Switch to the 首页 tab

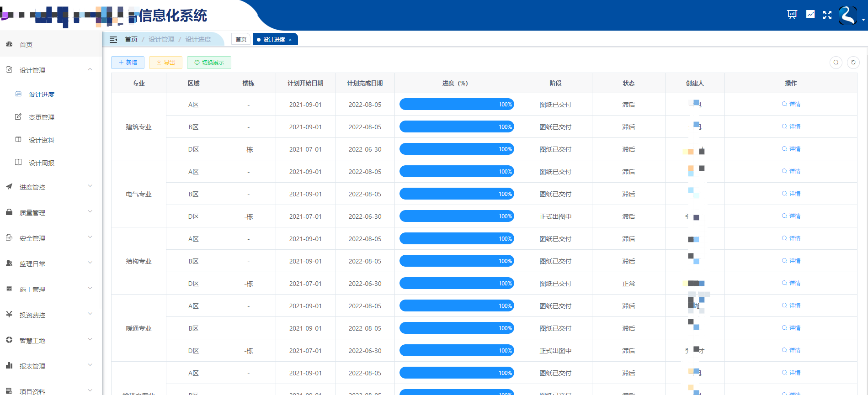pyautogui.click(x=241, y=40)
